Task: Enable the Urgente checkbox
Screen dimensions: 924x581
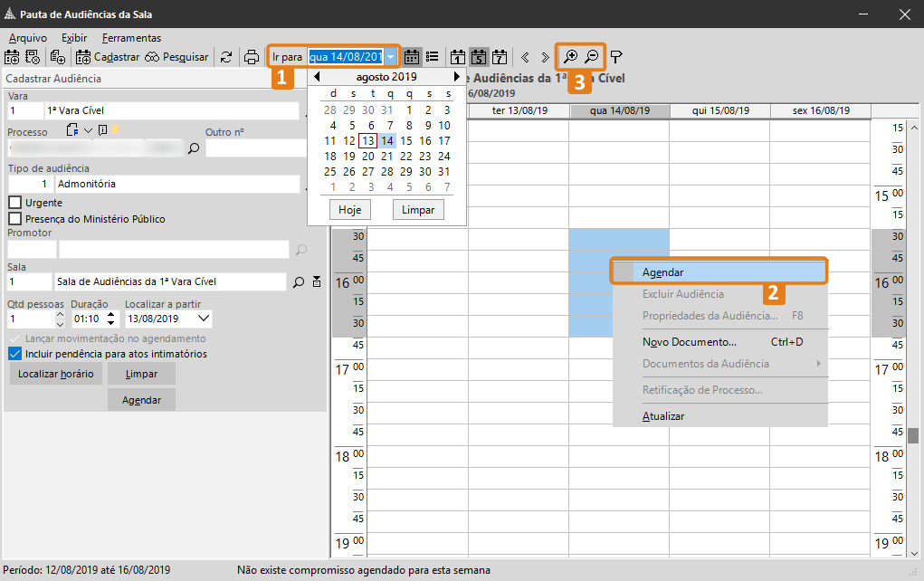Action: 14,203
